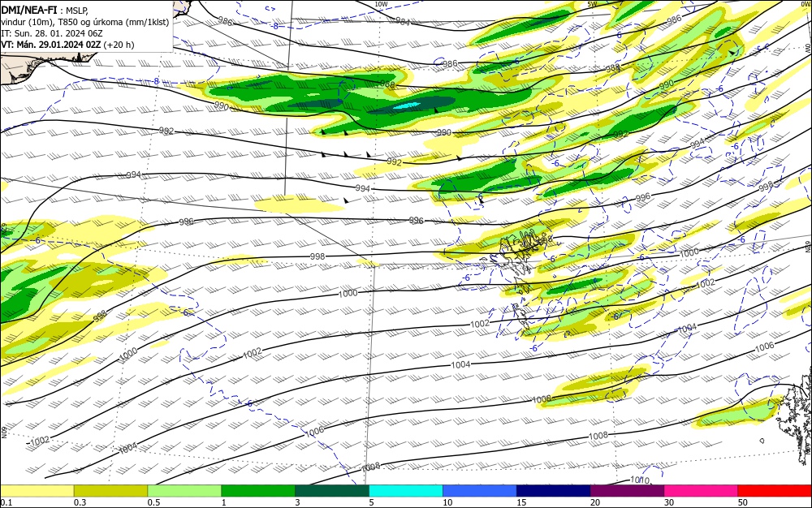Click the cyan precipitation maximum on the map
The width and height of the screenshot is (812, 508).
click(406, 105)
